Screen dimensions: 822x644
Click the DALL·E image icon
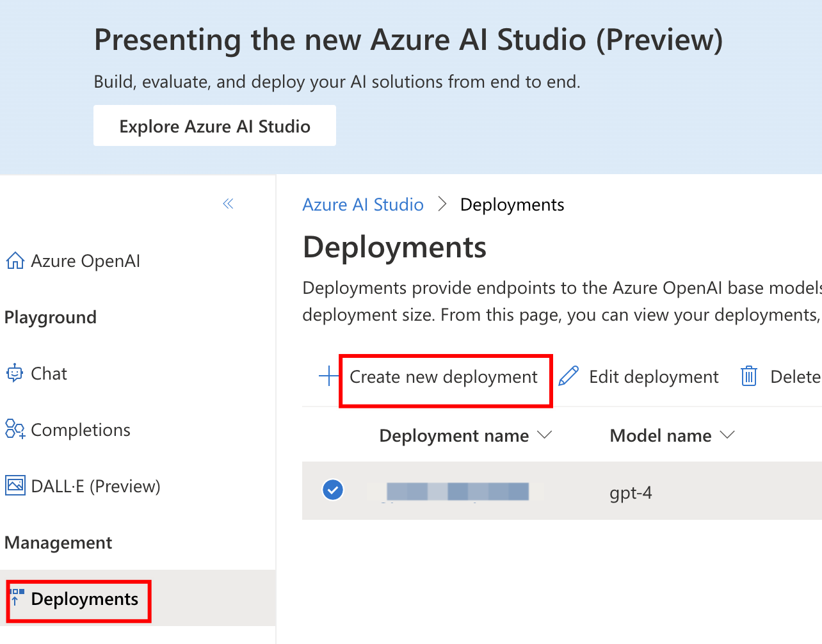(15, 486)
